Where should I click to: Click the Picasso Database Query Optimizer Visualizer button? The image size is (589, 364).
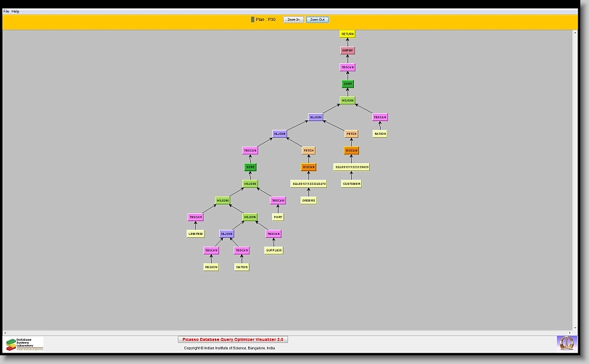click(x=233, y=339)
